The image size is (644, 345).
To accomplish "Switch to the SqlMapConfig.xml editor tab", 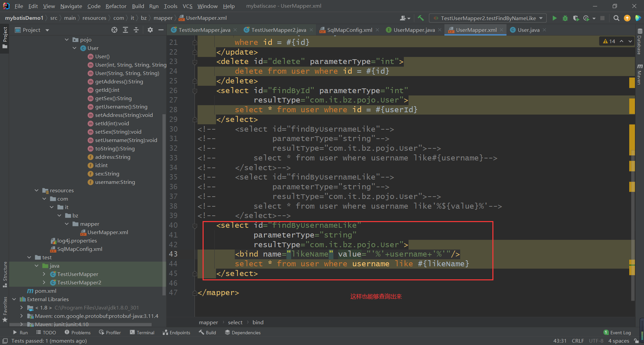I will pyautogui.click(x=349, y=30).
